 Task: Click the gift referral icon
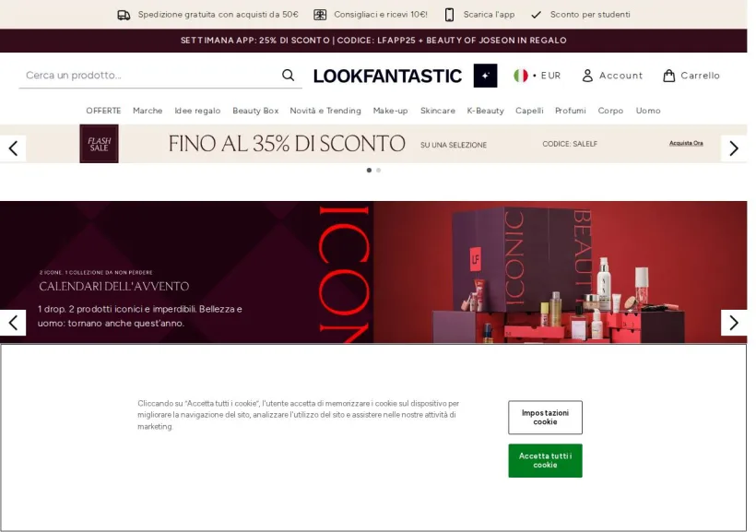point(320,15)
